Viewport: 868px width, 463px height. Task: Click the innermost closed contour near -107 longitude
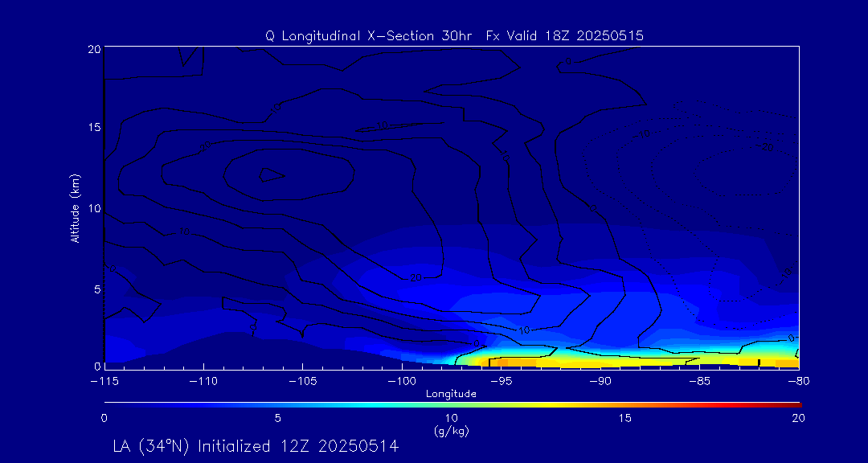click(272, 174)
